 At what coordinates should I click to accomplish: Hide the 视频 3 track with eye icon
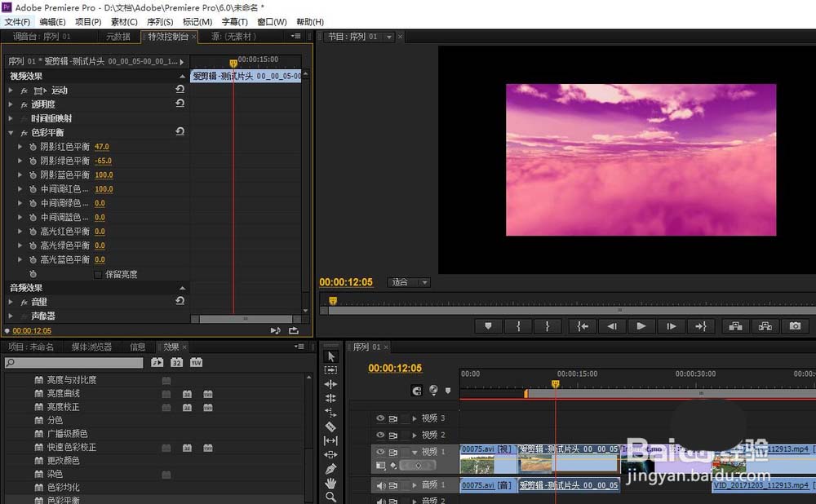380,418
